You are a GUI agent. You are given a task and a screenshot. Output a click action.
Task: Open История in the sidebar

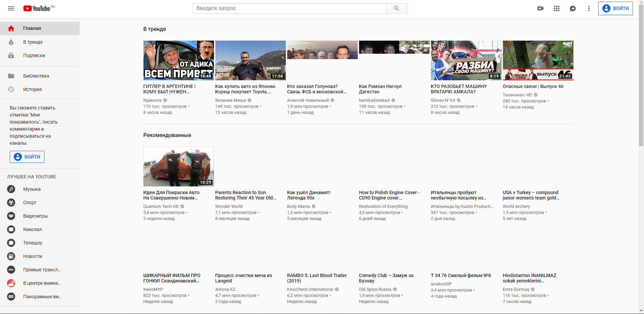(40, 89)
